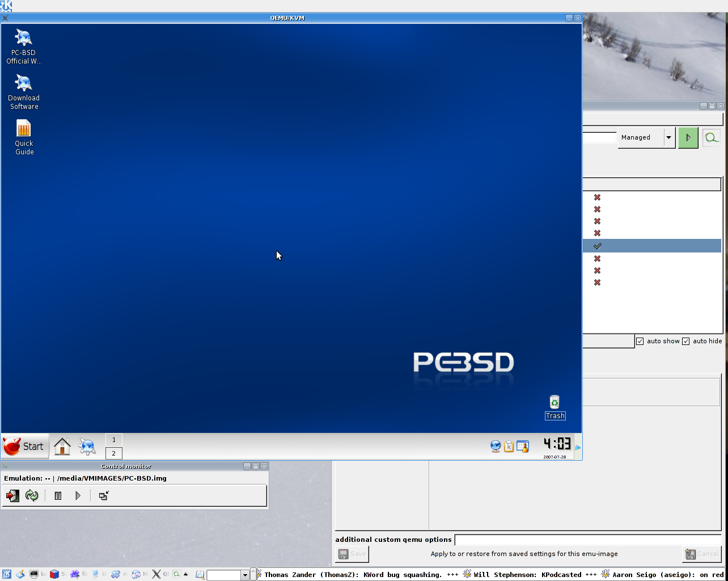Image resolution: width=728 pixels, height=581 pixels.
Task: Click the green reset arrows in Control monitor
Action: (32, 496)
